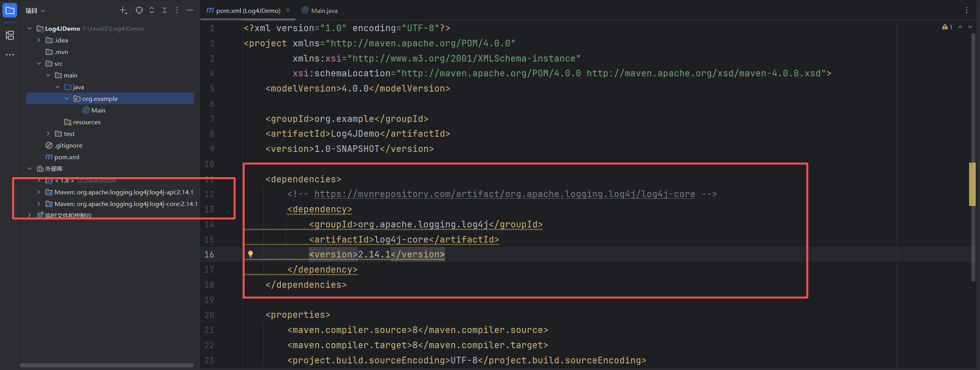Close the pom.xml editor tab
Screen dimensions: 980x370
[x=288, y=10]
